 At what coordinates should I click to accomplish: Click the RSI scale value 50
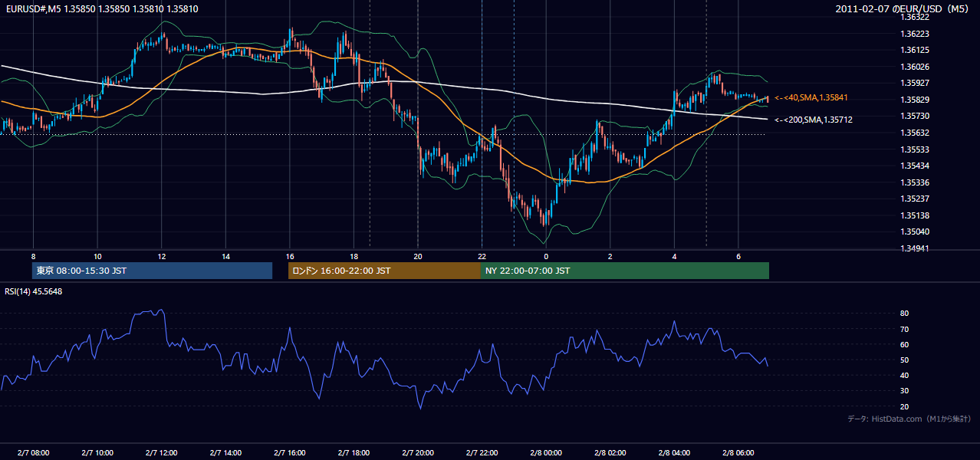(905, 360)
